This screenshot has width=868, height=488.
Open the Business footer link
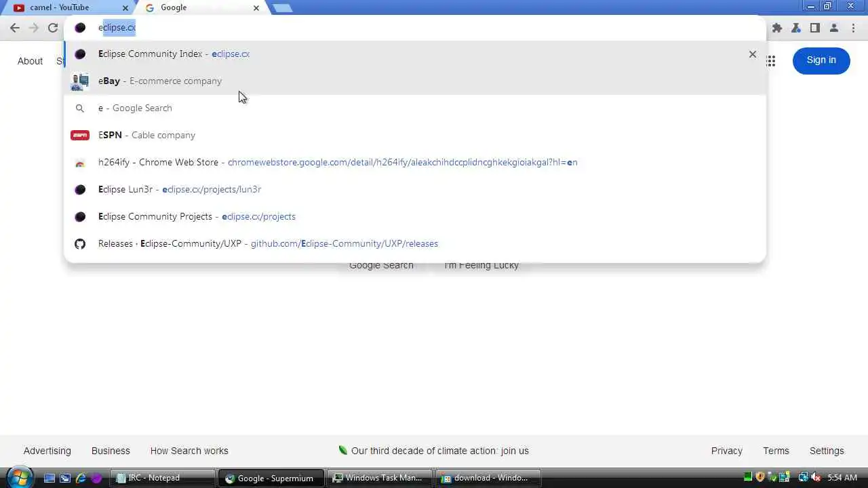[x=111, y=451]
